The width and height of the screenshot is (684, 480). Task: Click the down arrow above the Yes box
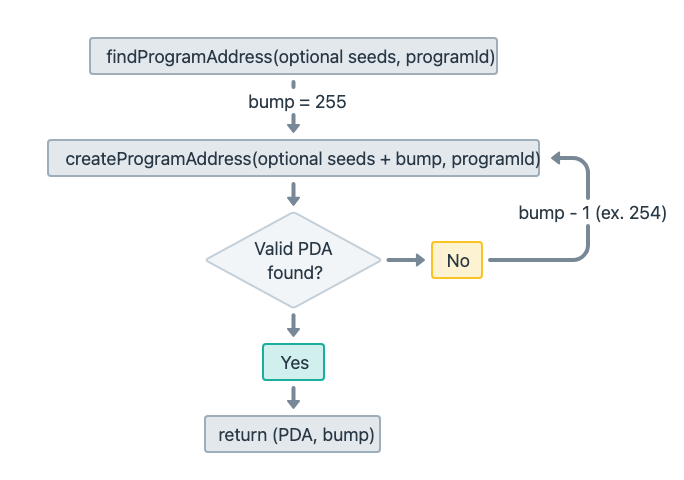click(x=294, y=325)
